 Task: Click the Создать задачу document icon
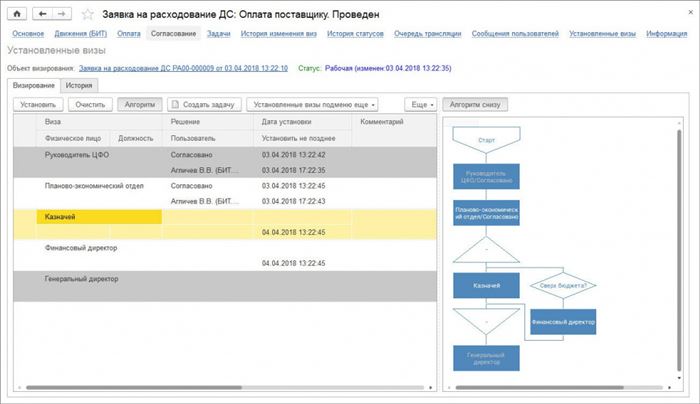coord(175,104)
